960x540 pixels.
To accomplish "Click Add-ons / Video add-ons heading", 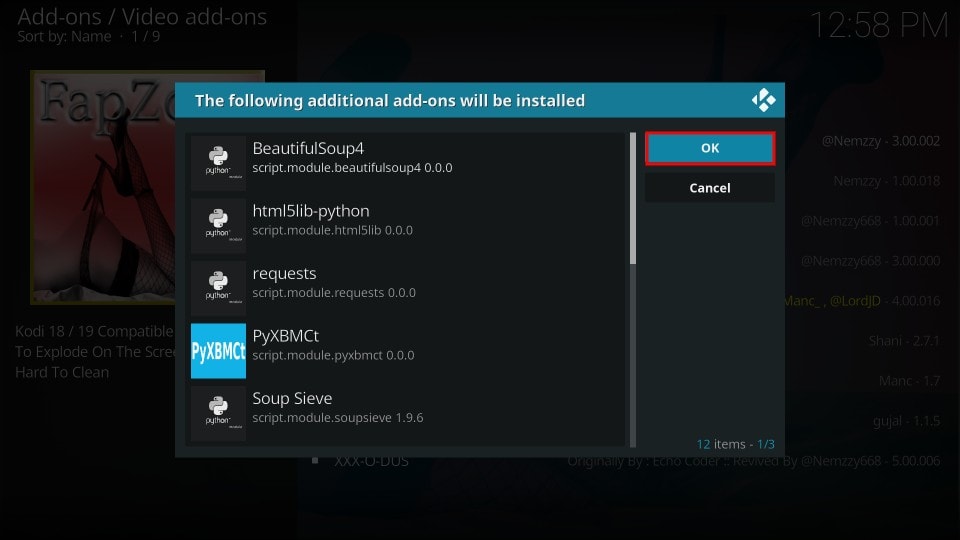I will tap(142, 17).
